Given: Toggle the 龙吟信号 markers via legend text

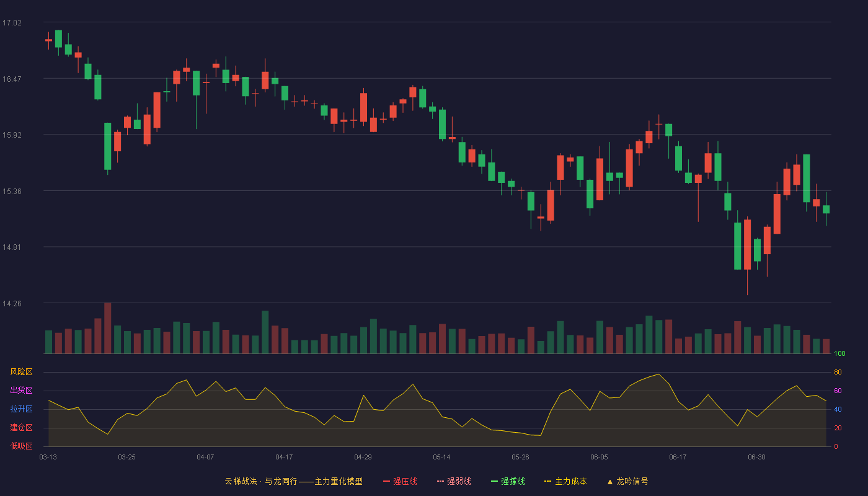Looking at the screenshot, I should point(632,481).
